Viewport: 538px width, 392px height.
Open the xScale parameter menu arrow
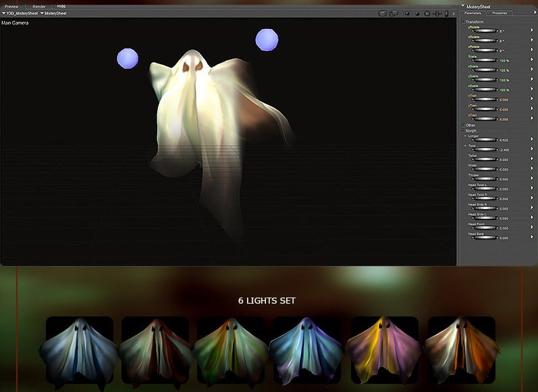click(x=532, y=69)
